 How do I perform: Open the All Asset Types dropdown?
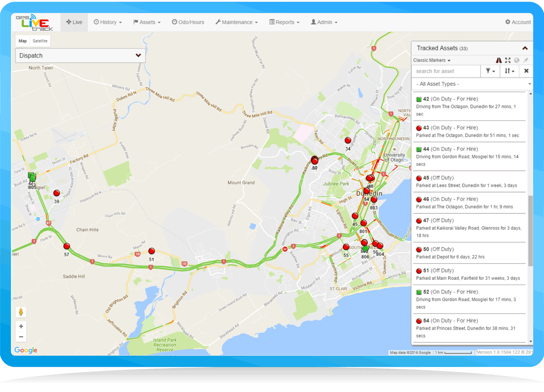click(x=472, y=84)
